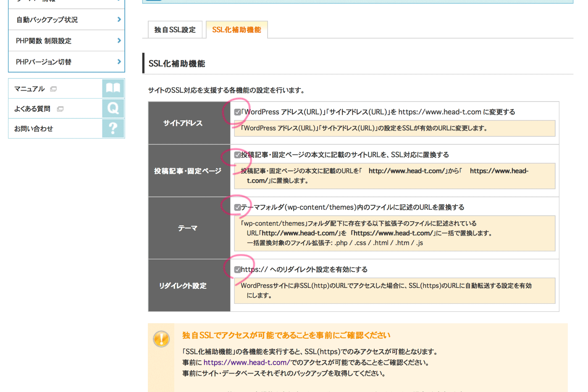
Task: Toggle the 投稿記事・固定ページ URL replace checkbox
Action: click(x=237, y=155)
